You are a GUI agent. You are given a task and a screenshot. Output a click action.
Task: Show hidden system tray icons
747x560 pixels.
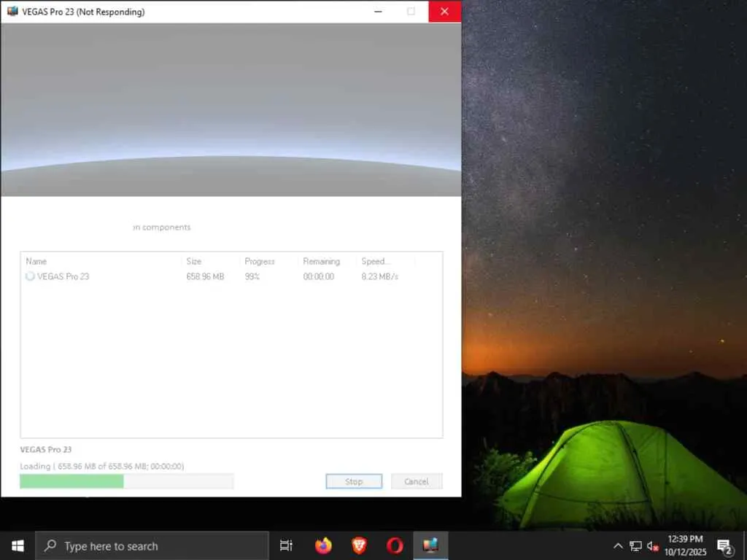tap(618, 545)
